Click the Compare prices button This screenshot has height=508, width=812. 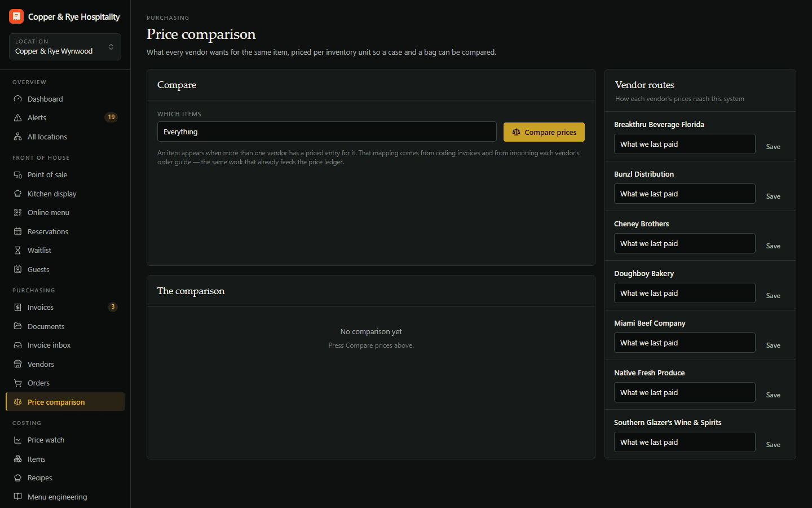(544, 132)
